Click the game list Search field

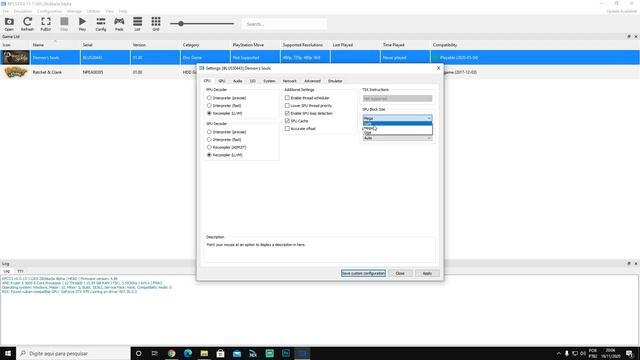tap(284, 24)
